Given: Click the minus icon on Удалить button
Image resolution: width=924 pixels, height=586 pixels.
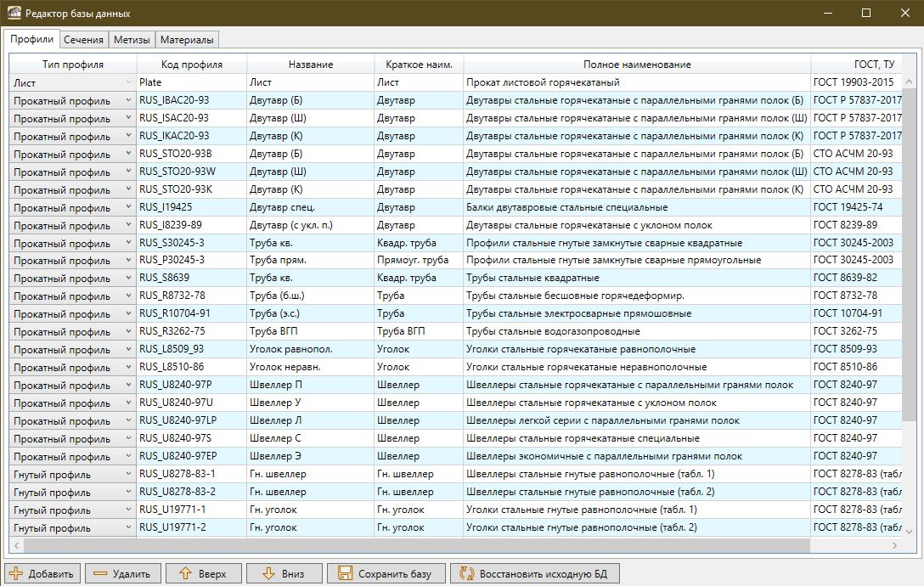Looking at the screenshot, I should [x=100, y=574].
